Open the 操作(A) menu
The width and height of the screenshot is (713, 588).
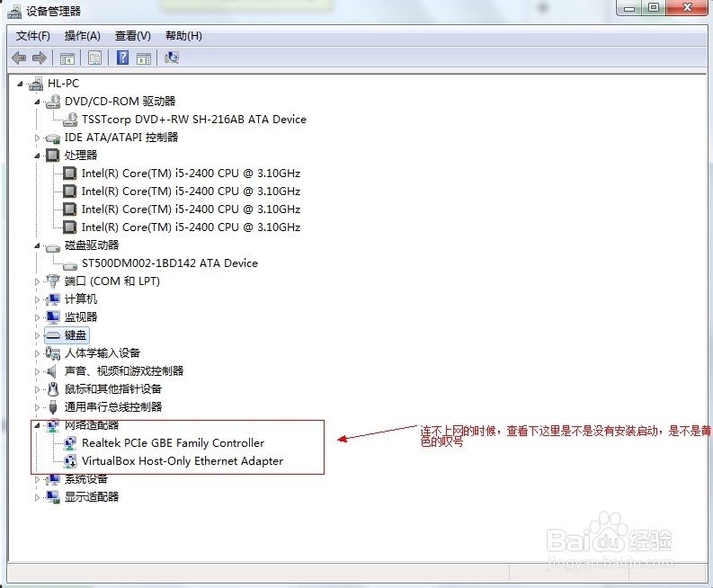pyautogui.click(x=83, y=36)
